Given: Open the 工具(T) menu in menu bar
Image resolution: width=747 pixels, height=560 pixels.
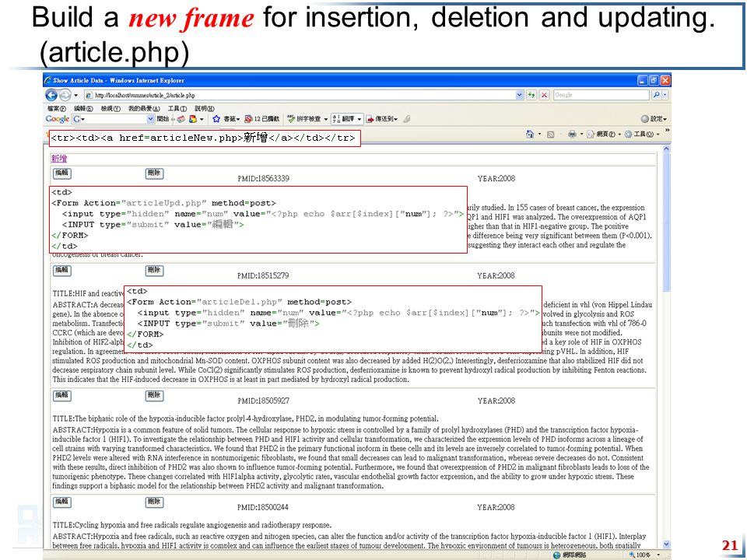Looking at the screenshot, I should coord(177,109).
